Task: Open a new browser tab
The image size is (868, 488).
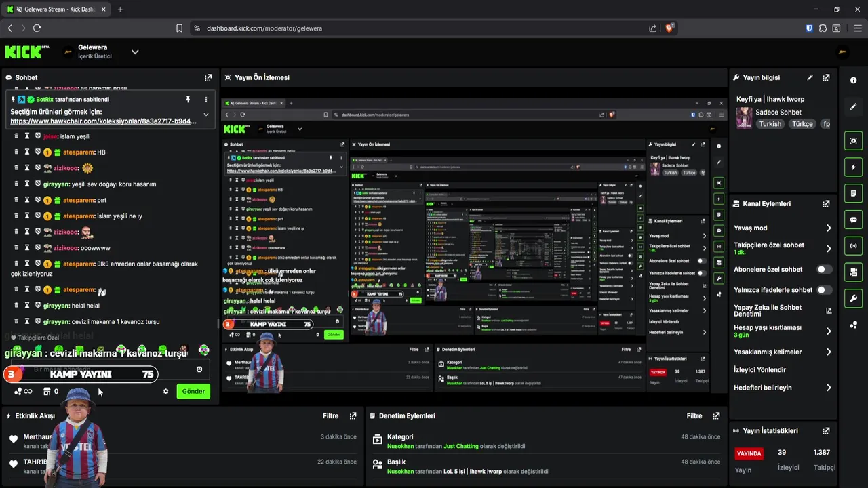Action: coord(120,9)
